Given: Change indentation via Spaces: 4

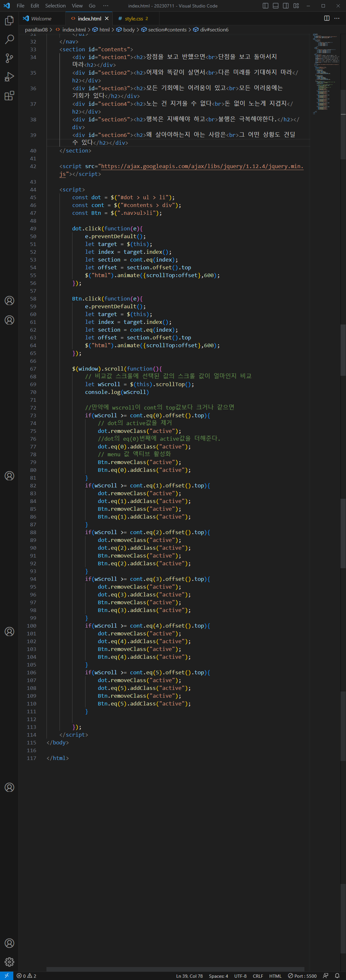Looking at the screenshot, I should 218,976.
